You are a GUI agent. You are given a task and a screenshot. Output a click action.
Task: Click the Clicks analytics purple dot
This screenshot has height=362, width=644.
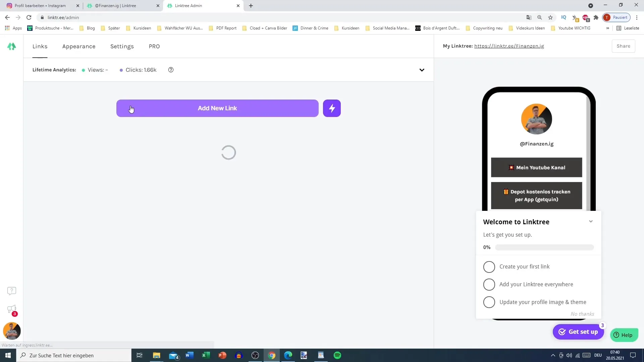[x=121, y=70]
